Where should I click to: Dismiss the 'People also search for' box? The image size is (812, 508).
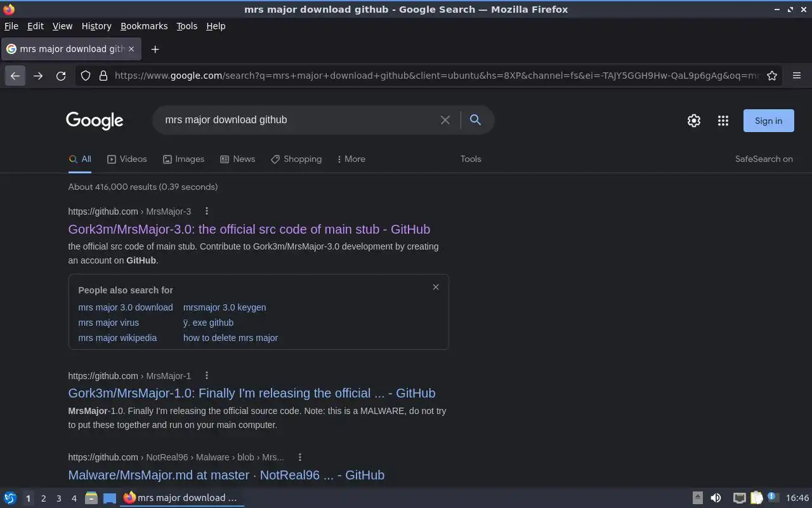click(x=436, y=287)
